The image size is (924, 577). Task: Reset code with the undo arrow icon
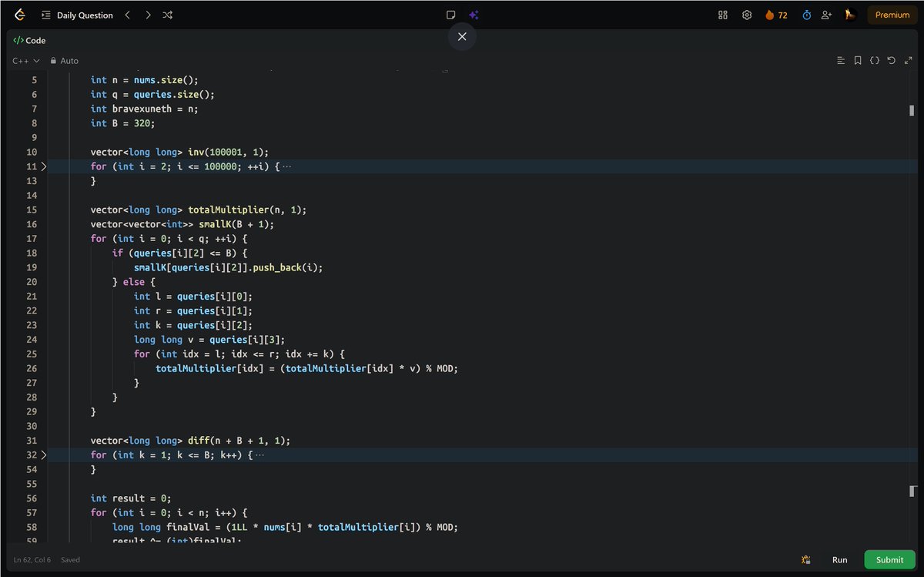(891, 61)
